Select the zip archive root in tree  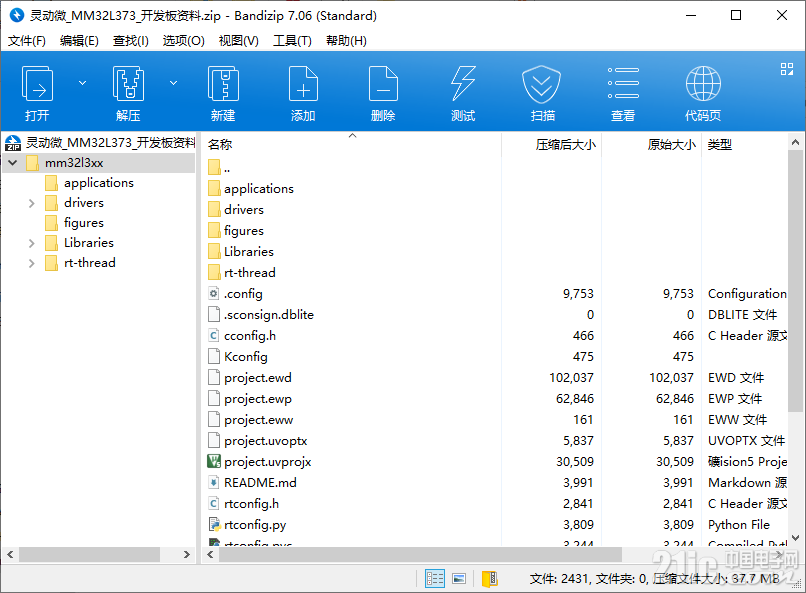100,143
